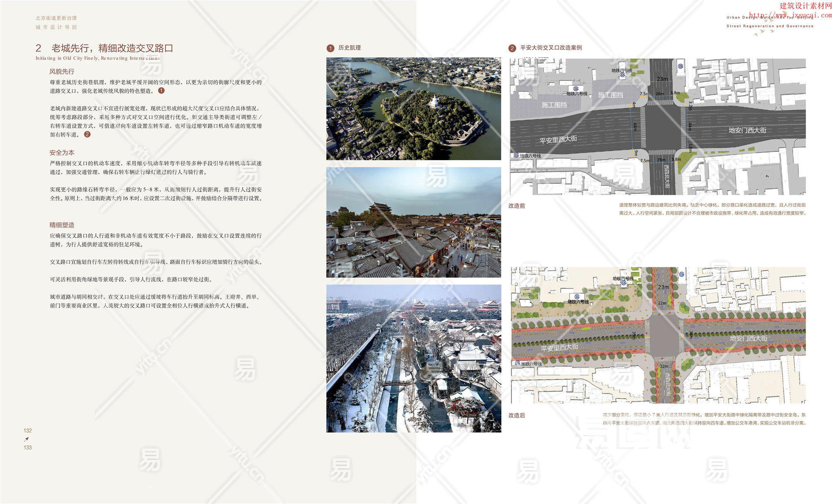Click the numbered circle 2 beside 平安大街交叉口改造案例
Screen dimensions: 832x504
tap(512, 48)
